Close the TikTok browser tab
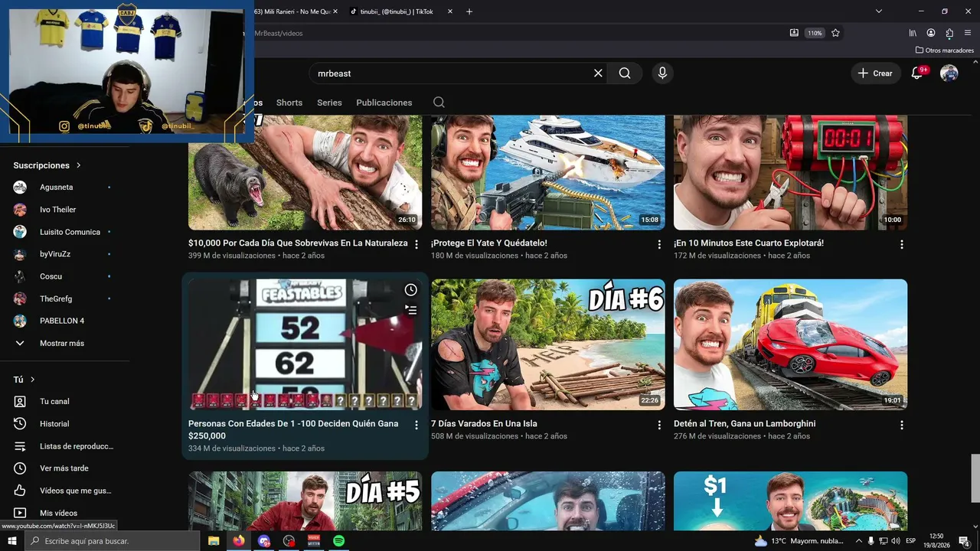980x551 pixels. pyautogui.click(x=449, y=11)
